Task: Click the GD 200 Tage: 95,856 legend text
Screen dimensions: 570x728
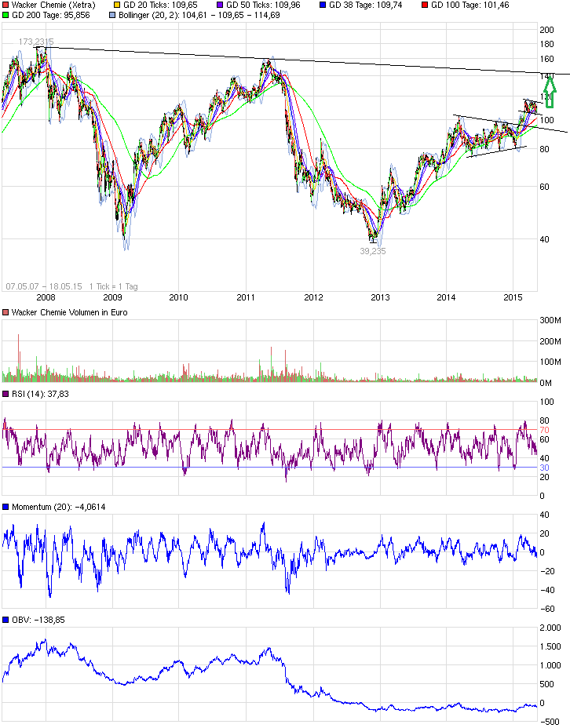Action: pos(49,15)
